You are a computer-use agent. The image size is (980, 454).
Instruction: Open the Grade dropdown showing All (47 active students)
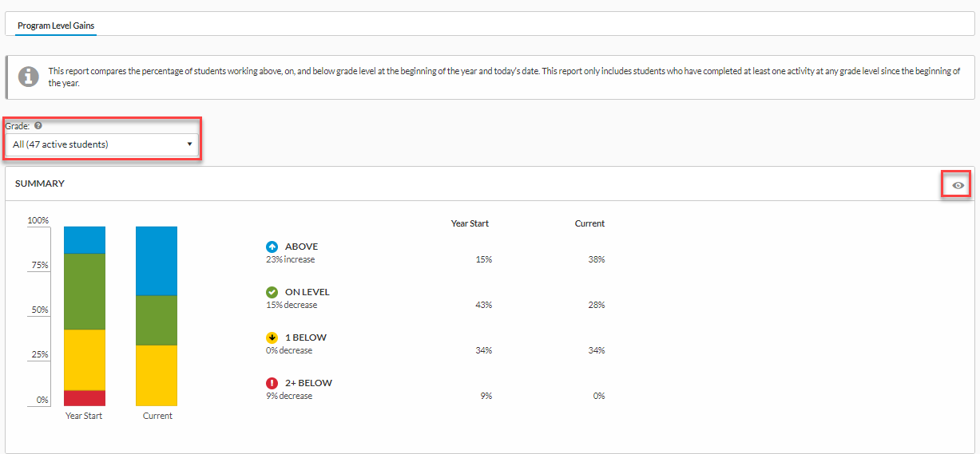coord(101,144)
